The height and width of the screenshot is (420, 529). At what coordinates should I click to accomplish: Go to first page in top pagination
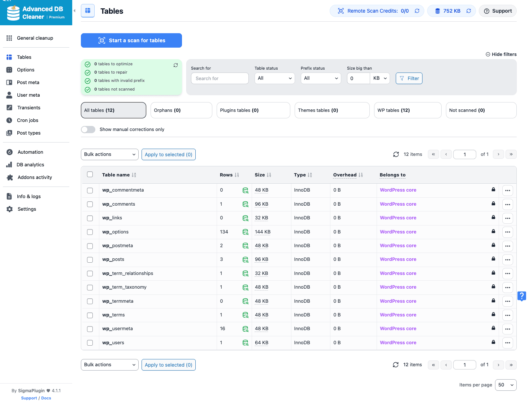(x=433, y=154)
